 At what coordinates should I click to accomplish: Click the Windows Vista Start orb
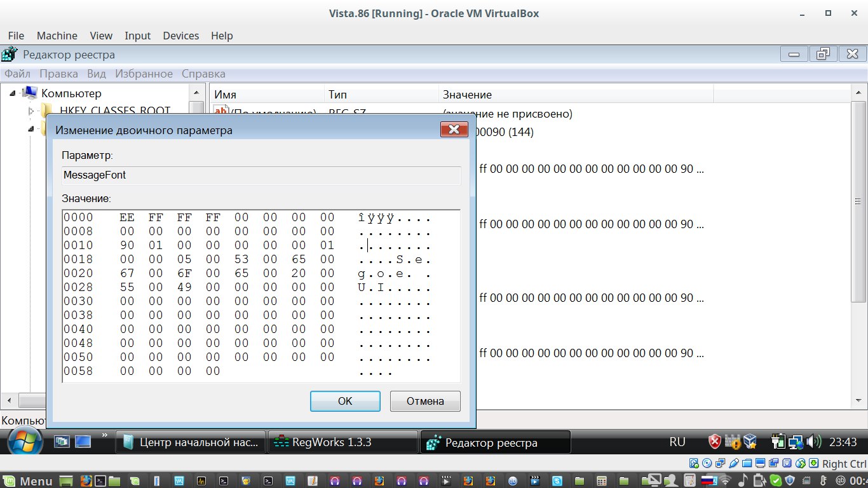tap(24, 442)
